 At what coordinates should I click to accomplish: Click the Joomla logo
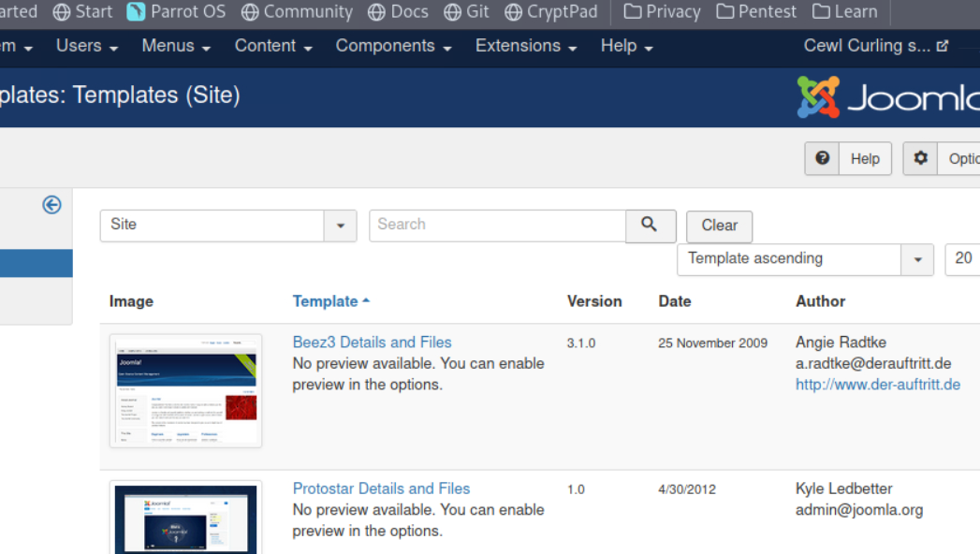[x=887, y=97]
